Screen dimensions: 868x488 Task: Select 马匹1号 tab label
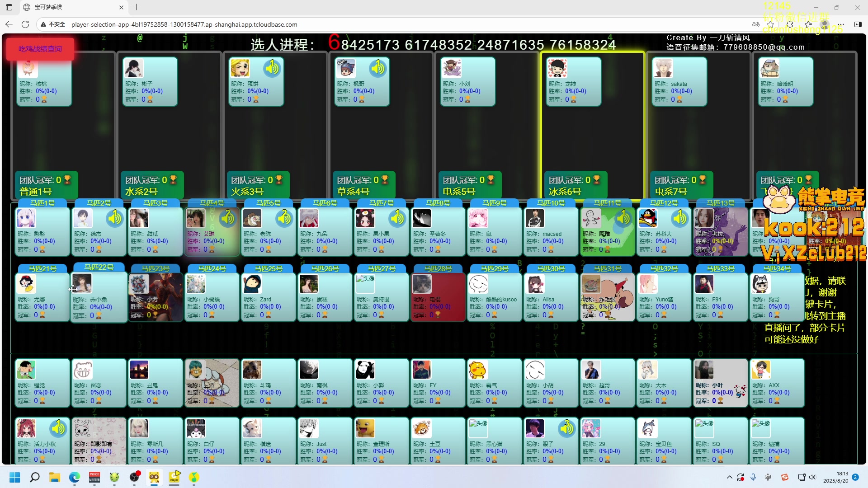(42, 203)
